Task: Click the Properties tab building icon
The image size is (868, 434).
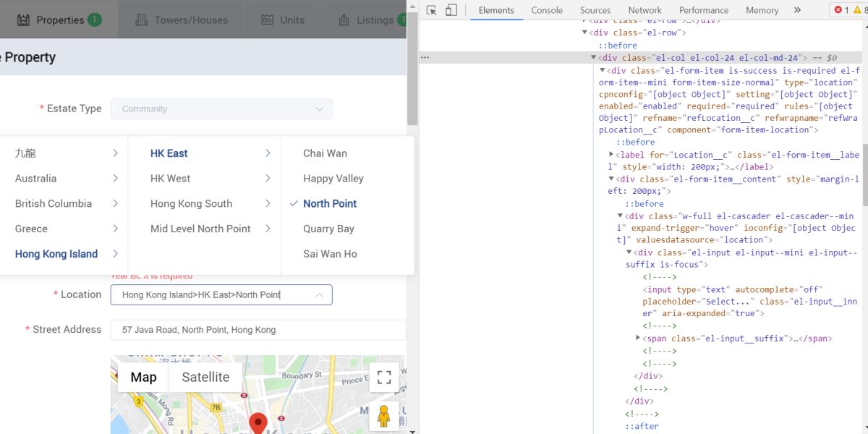Action: (24, 20)
